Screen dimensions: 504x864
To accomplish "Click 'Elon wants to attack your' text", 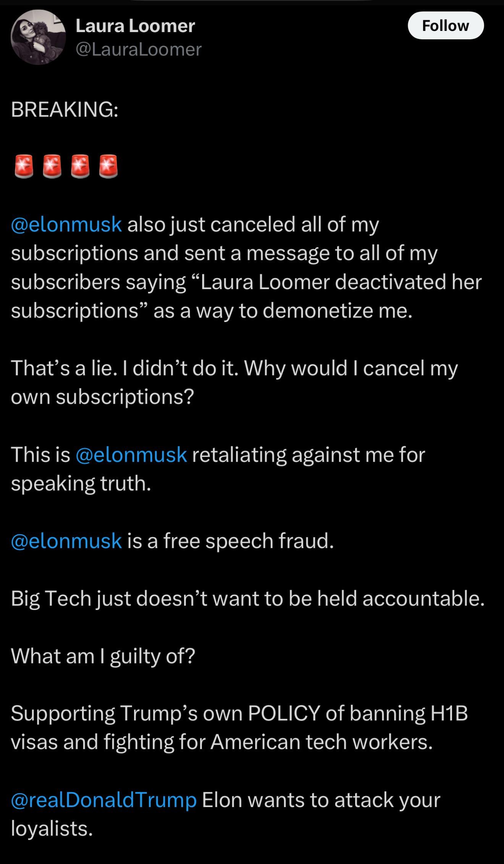I will click(x=321, y=800).
